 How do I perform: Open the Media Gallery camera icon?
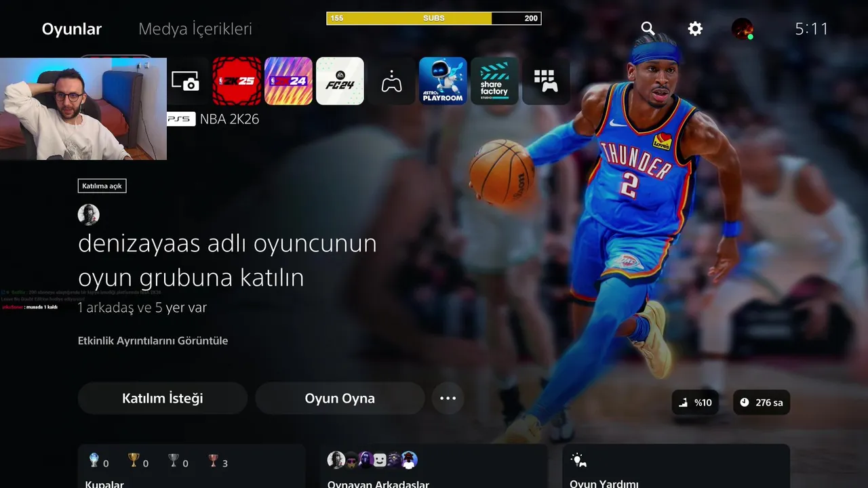tap(185, 81)
